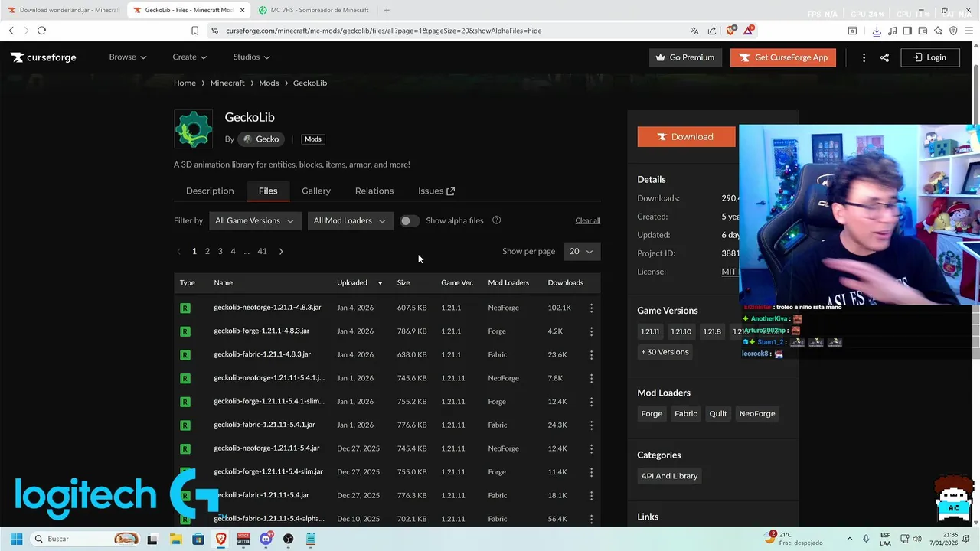Go to next files page with arrow

[x=281, y=251]
